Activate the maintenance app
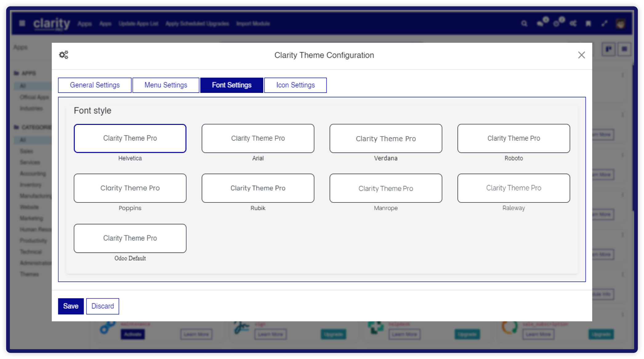The image size is (644, 359). [133, 334]
